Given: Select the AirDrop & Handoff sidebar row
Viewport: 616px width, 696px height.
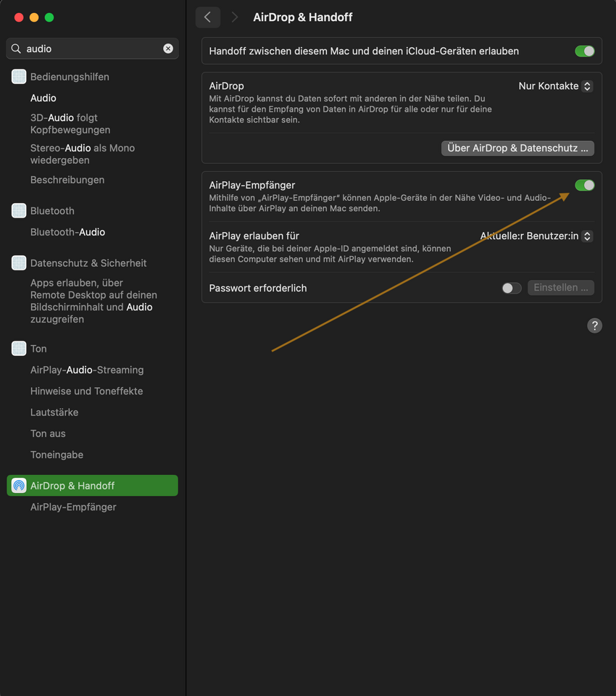Looking at the screenshot, I should click(x=92, y=486).
